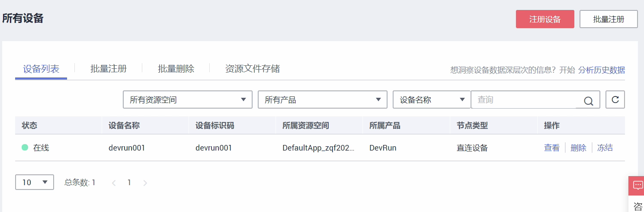Expand the 所有产品 filter dropdown

click(322, 100)
